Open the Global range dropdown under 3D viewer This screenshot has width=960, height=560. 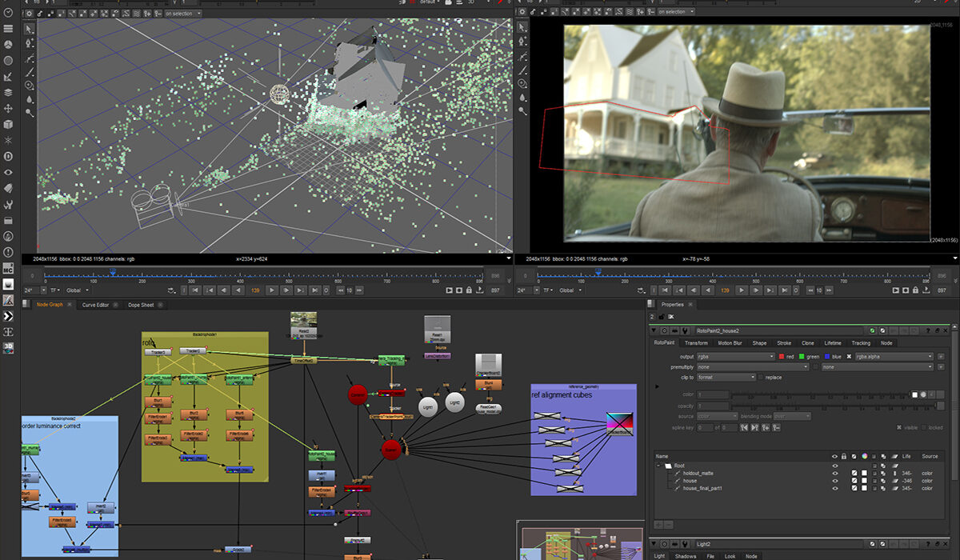point(79,290)
